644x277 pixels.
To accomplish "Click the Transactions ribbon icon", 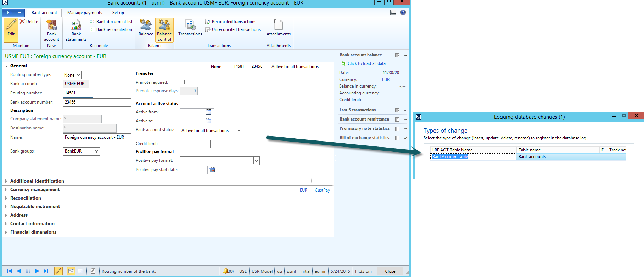I will pyautogui.click(x=190, y=26).
